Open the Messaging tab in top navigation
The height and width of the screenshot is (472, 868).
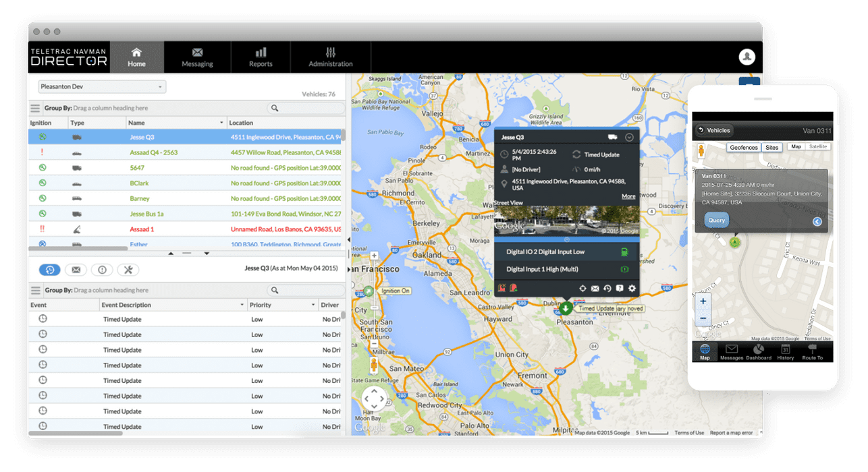pyautogui.click(x=197, y=57)
